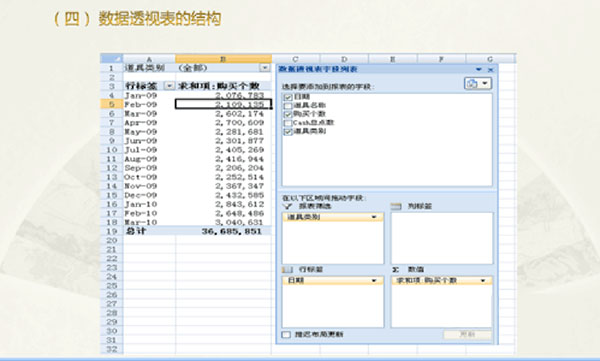Open the 求和项:购买个数 value field dropdown
The height and width of the screenshot is (361, 600).
[x=483, y=281]
